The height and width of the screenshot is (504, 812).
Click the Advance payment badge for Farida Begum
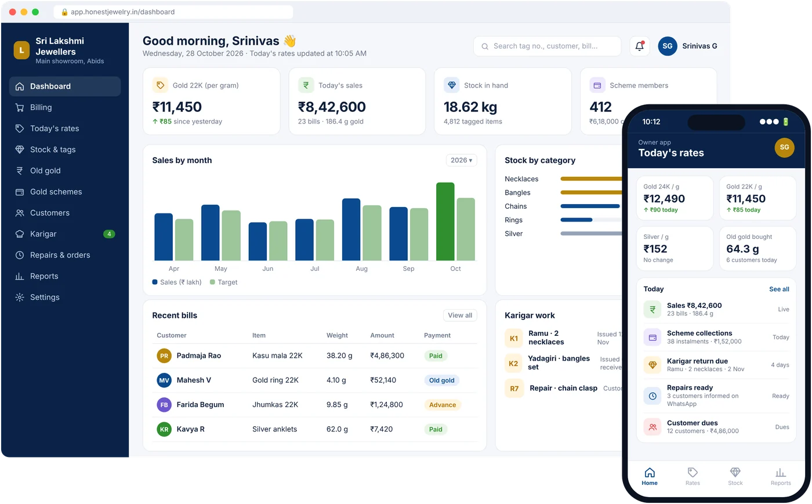[443, 405]
